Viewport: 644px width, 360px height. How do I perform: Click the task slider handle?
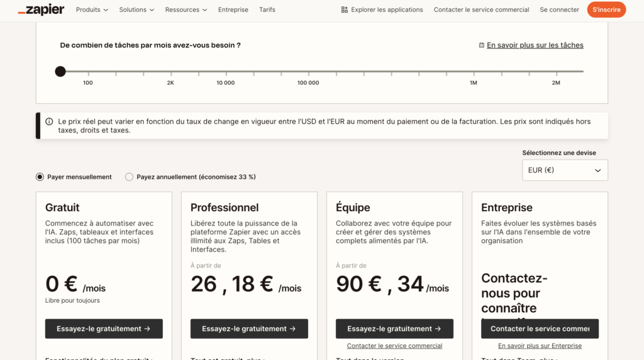pyautogui.click(x=60, y=72)
